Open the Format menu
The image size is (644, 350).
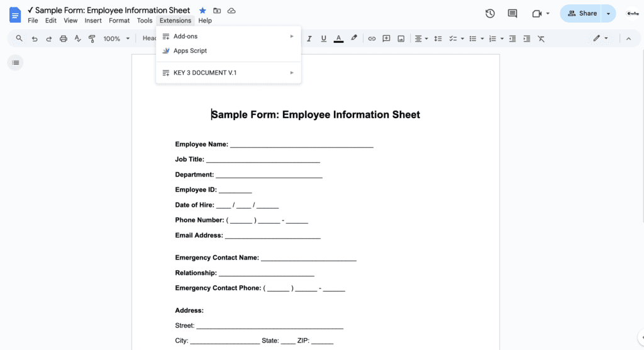click(x=119, y=21)
